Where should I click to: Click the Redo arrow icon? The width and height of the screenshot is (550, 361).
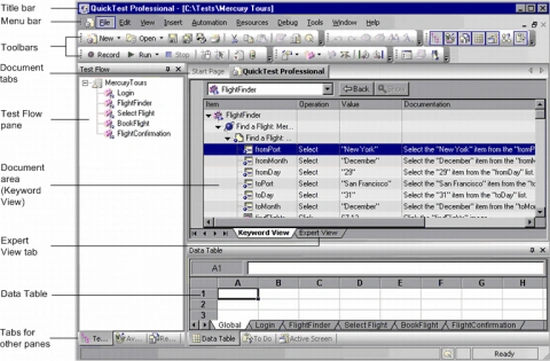point(352,38)
